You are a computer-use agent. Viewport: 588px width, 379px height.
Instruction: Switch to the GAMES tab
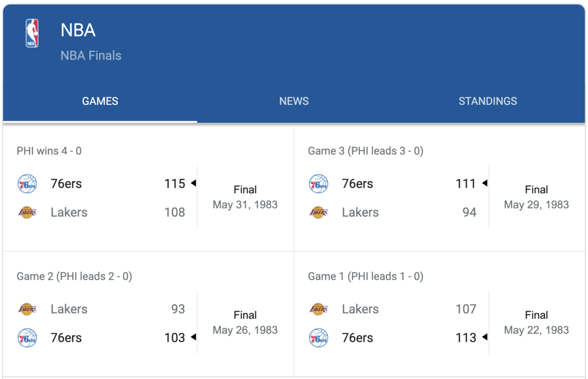click(x=100, y=101)
